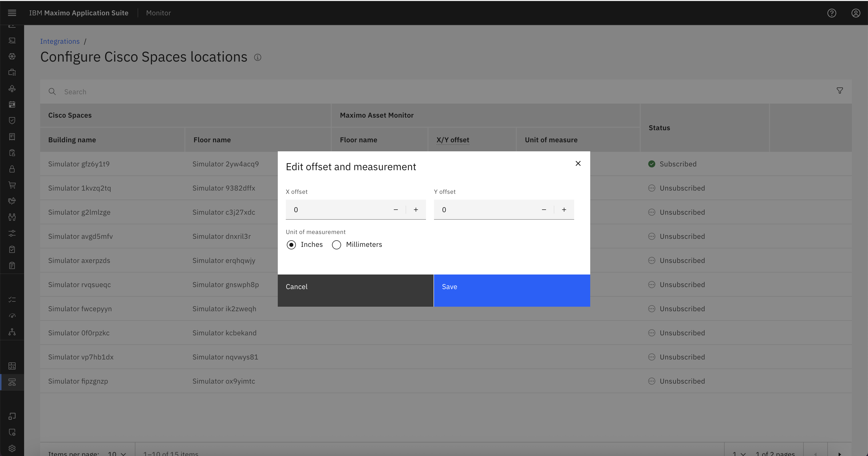Click the highlighted integrations sidebar icon
868x456 pixels.
tap(12, 382)
